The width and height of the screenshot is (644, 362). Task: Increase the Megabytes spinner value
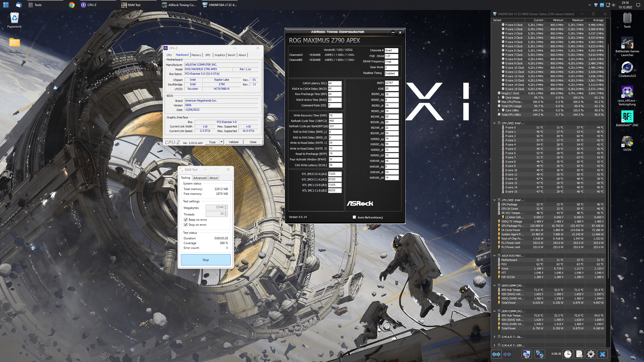[226, 206]
